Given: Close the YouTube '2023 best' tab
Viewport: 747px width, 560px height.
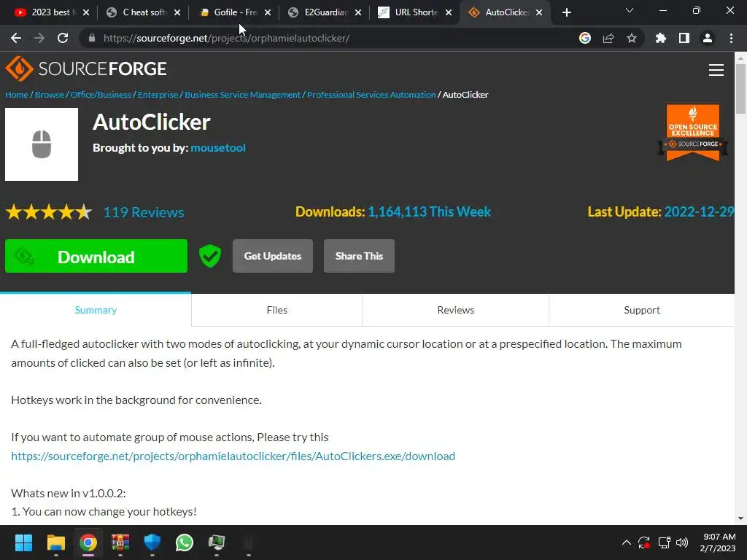Looking at the screenshot, I should point(86,12).
